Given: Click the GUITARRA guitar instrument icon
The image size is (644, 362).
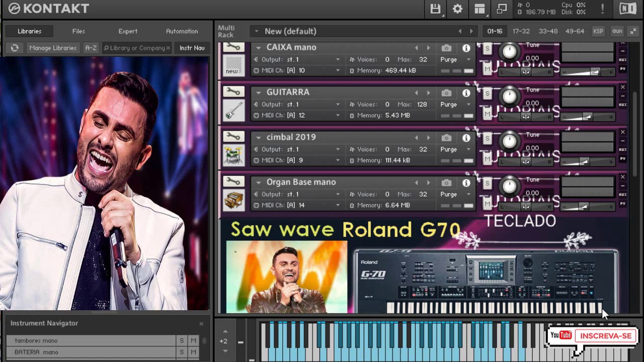Looking at the screenshot, I should [x=233, y=111].
